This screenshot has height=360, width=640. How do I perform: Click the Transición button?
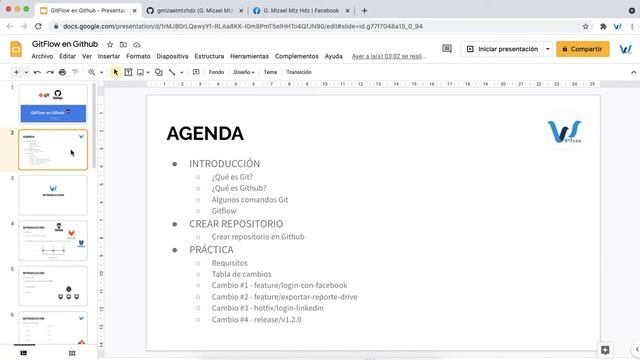tap(299, 72)
